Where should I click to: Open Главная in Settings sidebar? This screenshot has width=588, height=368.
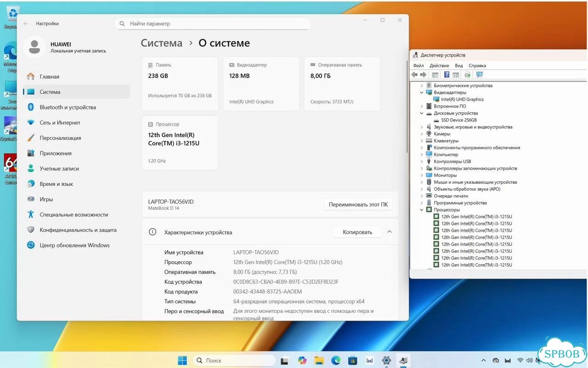coord(76,77)
